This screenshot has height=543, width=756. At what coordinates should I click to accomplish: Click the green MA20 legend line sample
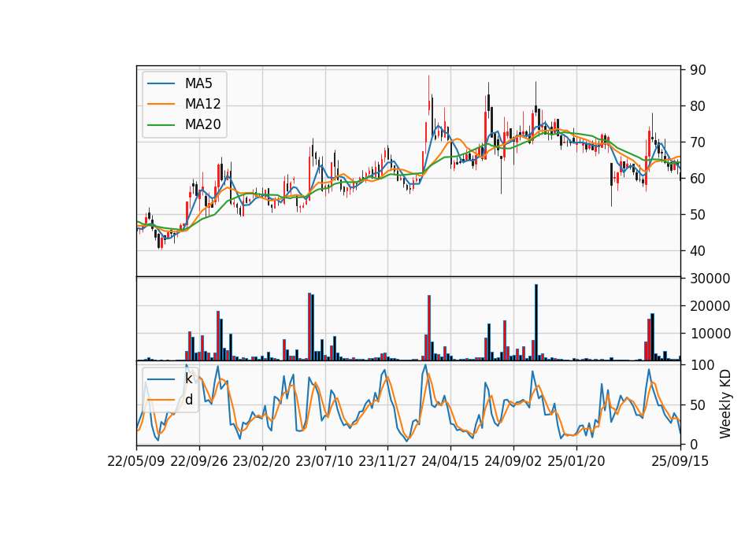(161, 125)
